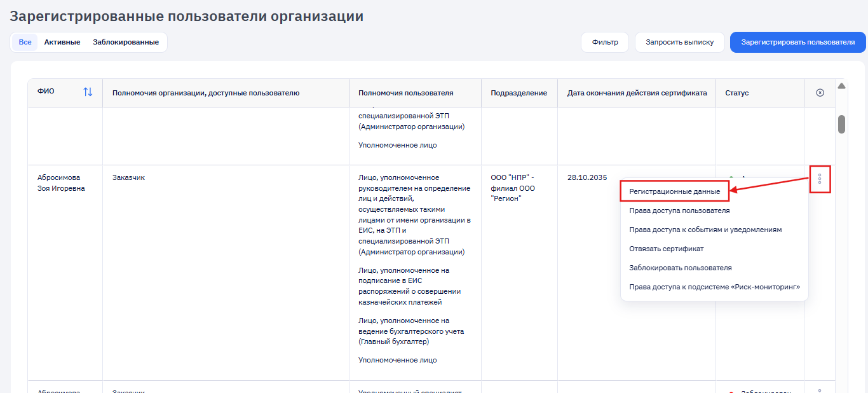The image size is (868, 393).
Task: Sort users by ФИО column arrows
Action: coord(88,92)
